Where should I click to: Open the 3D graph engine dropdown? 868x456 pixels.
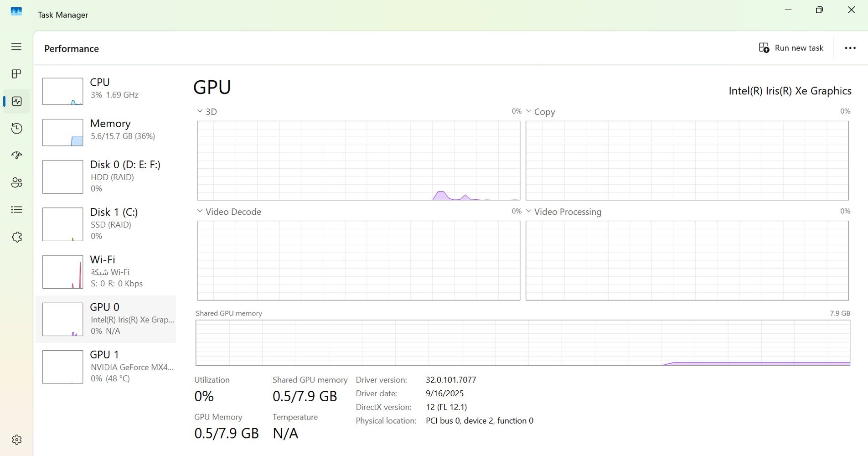207,112
